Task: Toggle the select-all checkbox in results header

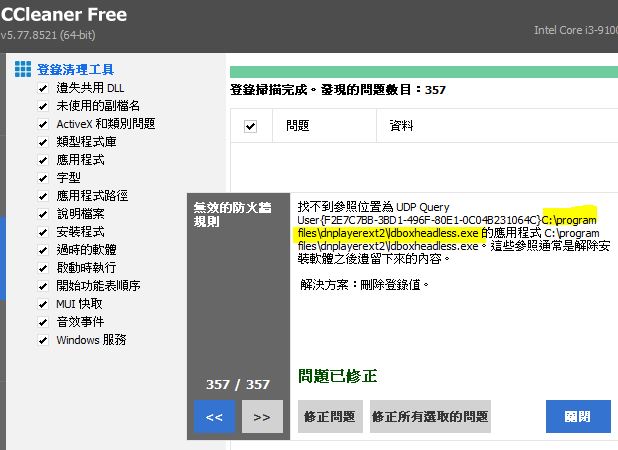Action: pos(250,126)
